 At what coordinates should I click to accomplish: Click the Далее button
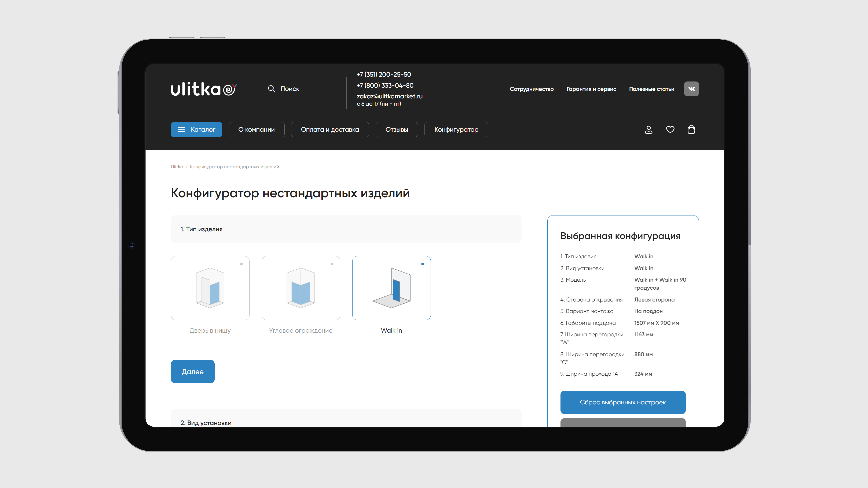193,372
